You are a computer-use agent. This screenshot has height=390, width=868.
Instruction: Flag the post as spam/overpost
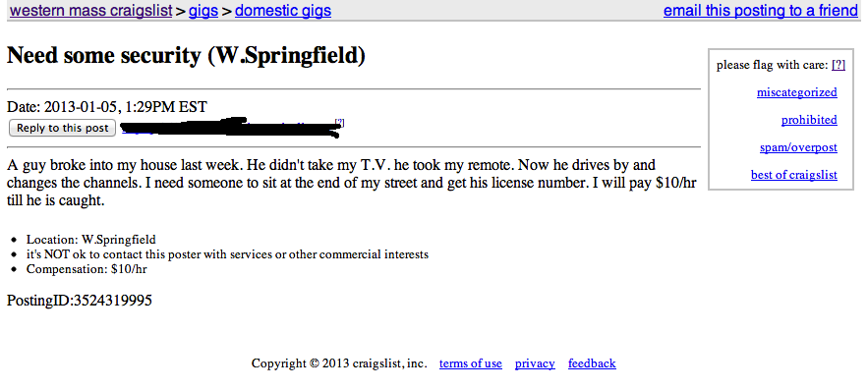pyautogui.click(x=798, y=147)
